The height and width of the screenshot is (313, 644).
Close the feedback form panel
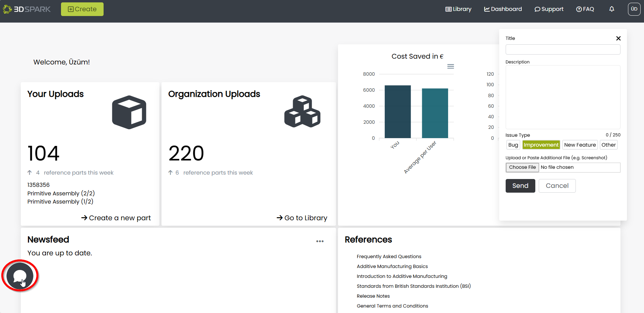pyautogui.click(x=618, y=39)
